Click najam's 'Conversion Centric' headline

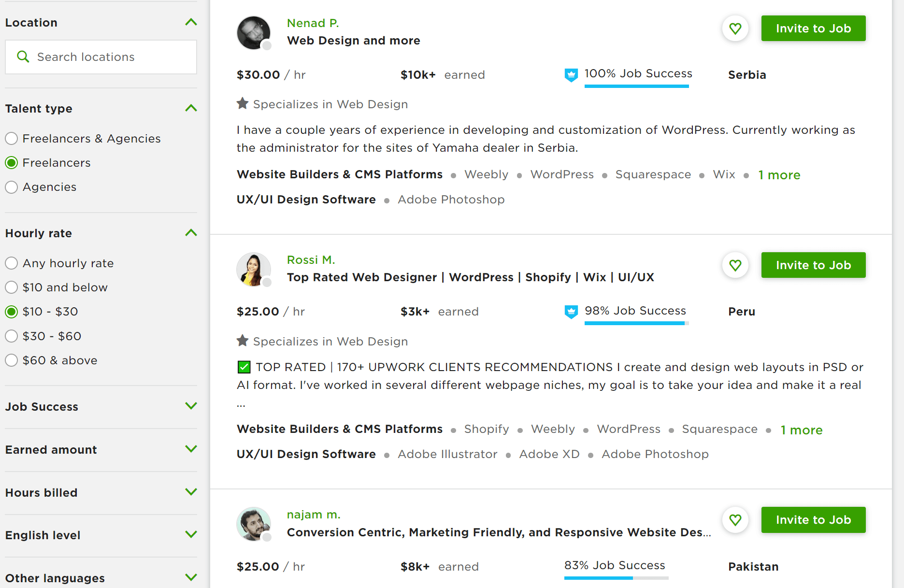point(499,532)
